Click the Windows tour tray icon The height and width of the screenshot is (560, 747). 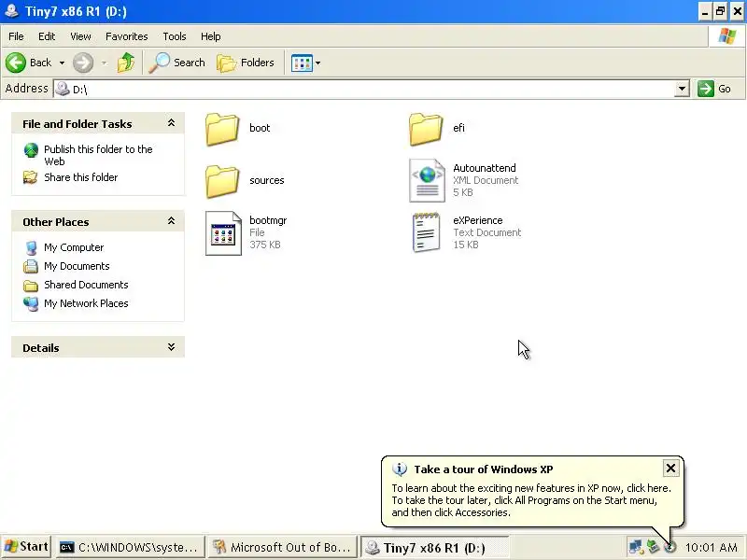(670, 548)
